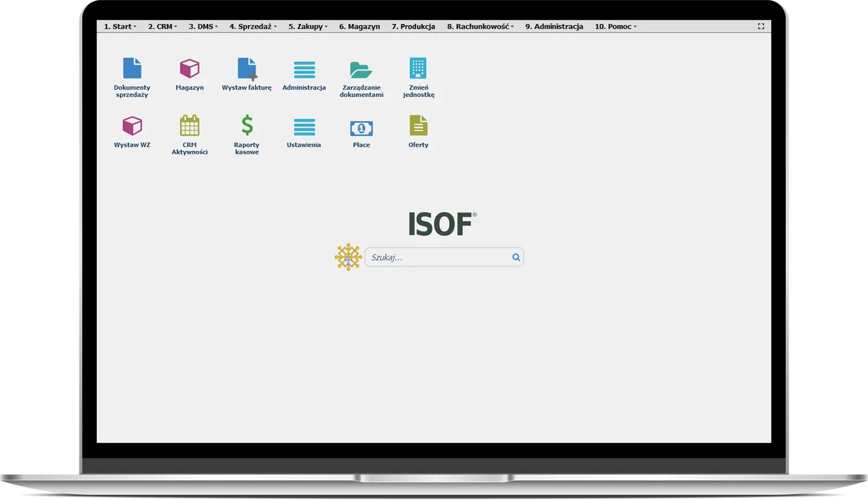Open the CRM Aktywności calendar icon

pos(189,126)
